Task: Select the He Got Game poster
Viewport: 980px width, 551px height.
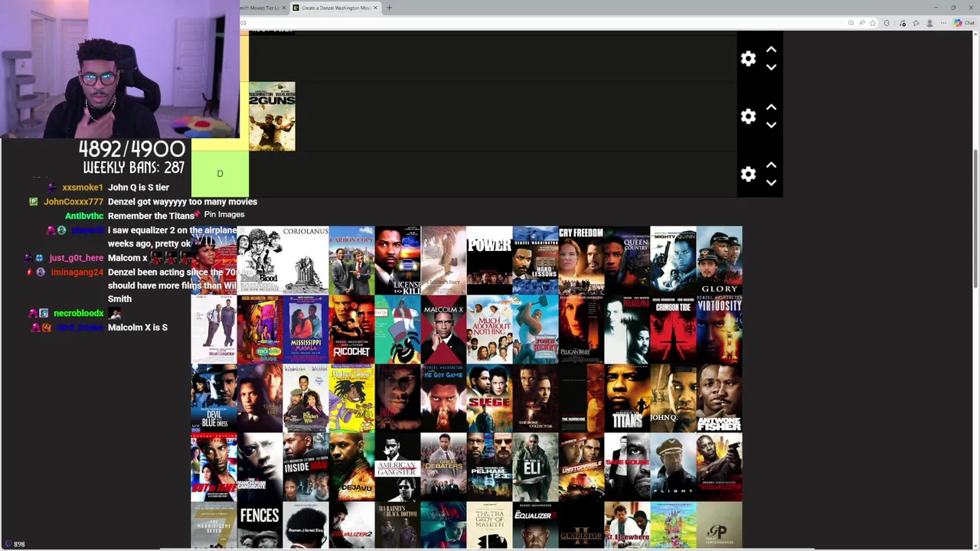Action: [x=443, y=398]
